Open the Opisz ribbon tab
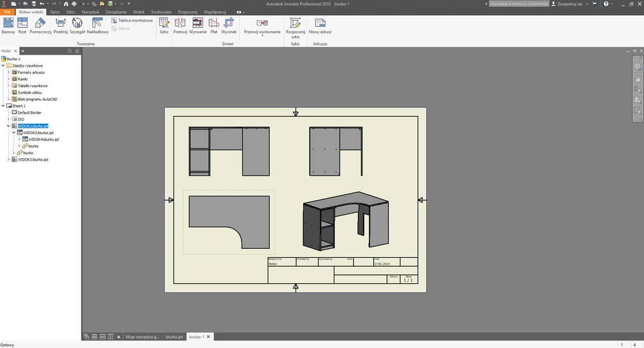 tap(55, 12)
